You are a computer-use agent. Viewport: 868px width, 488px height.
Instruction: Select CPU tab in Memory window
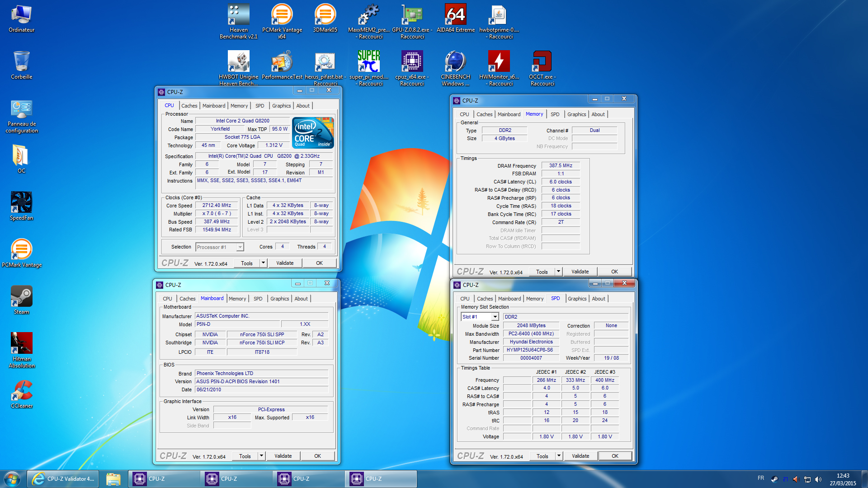tap(464, 114)
